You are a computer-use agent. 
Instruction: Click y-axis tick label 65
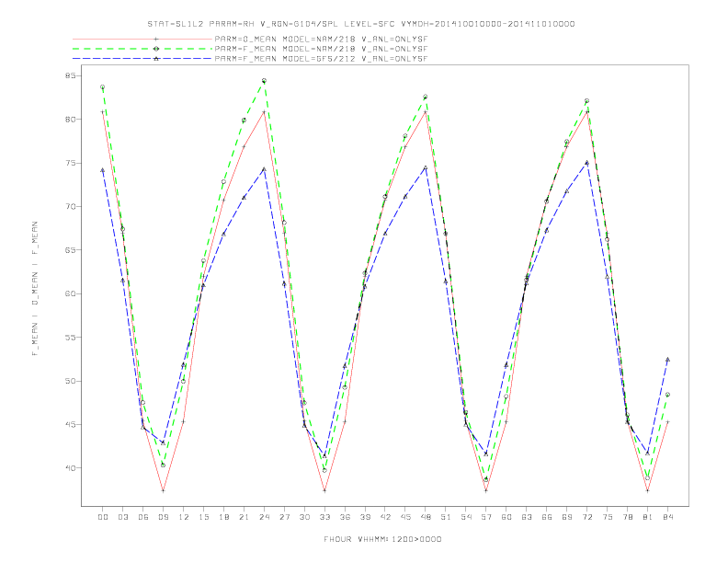click(x=70, y=250)
